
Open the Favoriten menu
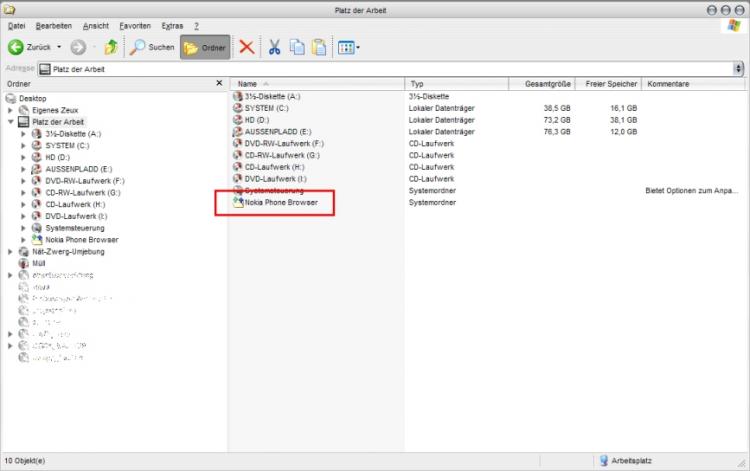coord(135,26)
